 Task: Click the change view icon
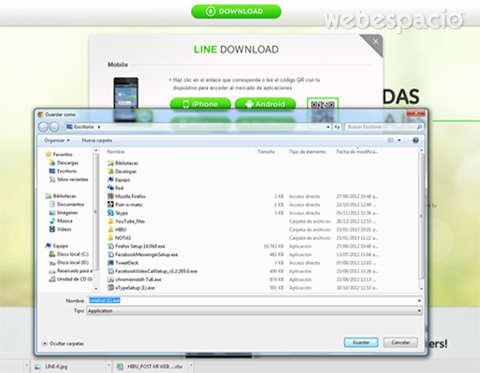point(391,140)
